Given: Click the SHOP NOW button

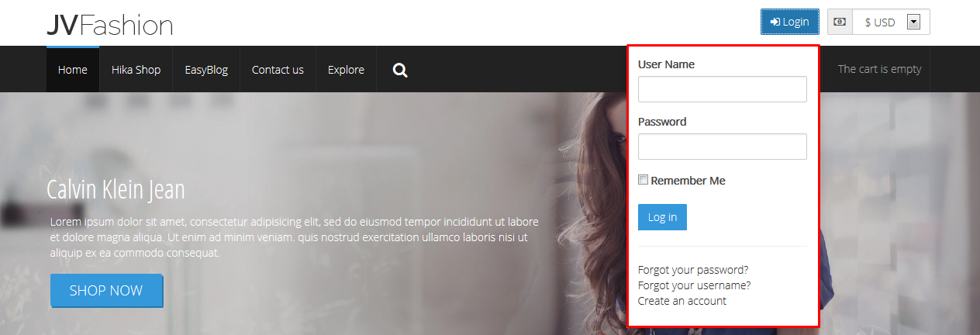Looking at the screenshot, I should [106, 291].
